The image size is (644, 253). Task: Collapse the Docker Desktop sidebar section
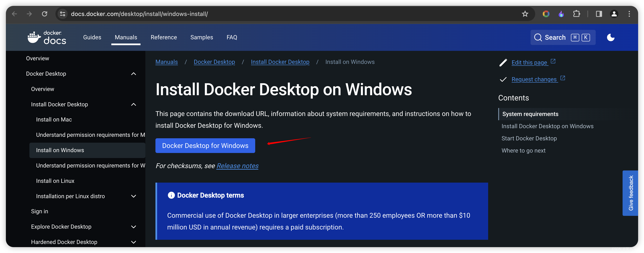pos(134,74)
